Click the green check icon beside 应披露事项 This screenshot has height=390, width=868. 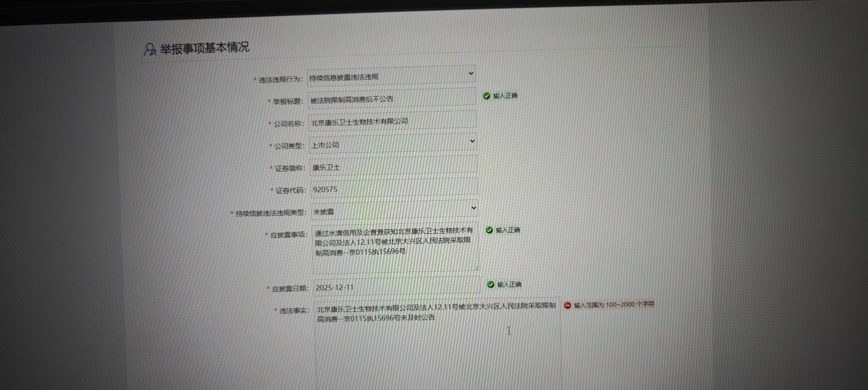point(489,230)
